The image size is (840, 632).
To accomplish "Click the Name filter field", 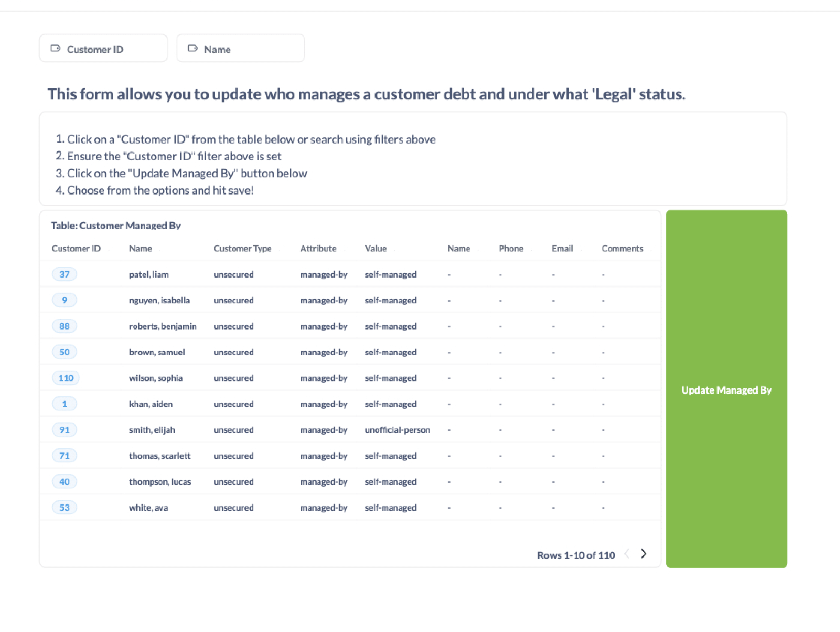I will [241, 48].
